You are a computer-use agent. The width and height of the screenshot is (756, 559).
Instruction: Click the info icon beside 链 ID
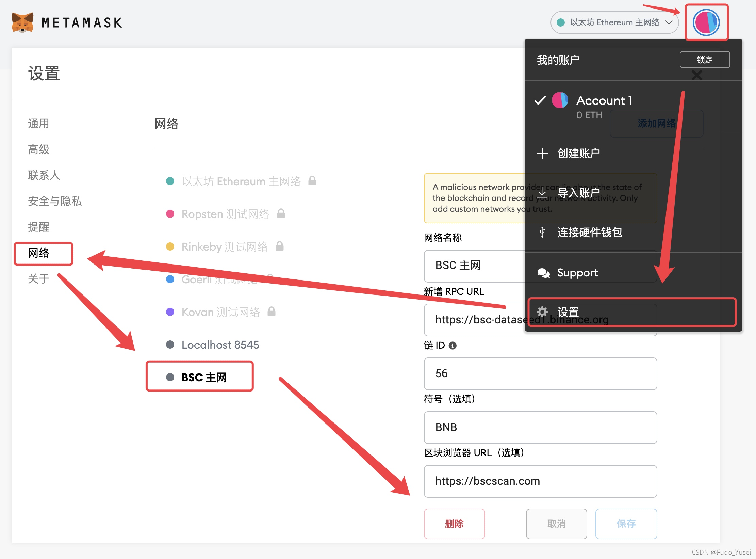pyautogui.click(x=453, y=346)
